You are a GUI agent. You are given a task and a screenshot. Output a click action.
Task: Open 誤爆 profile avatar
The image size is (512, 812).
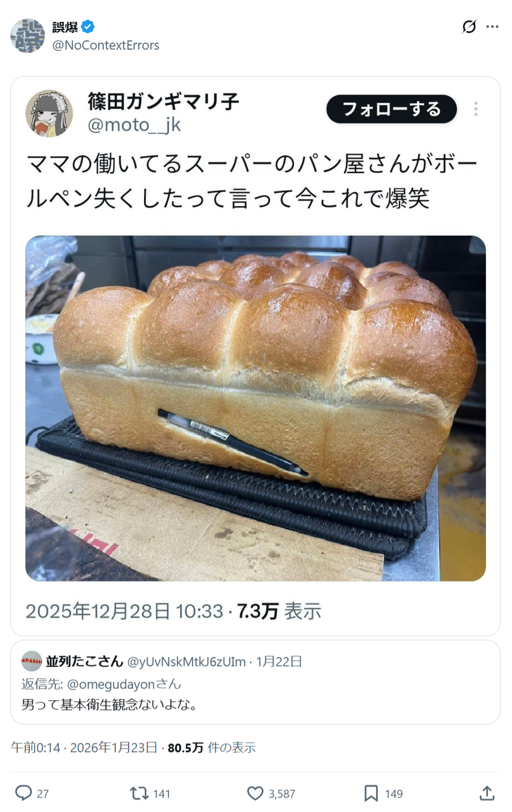28,36
